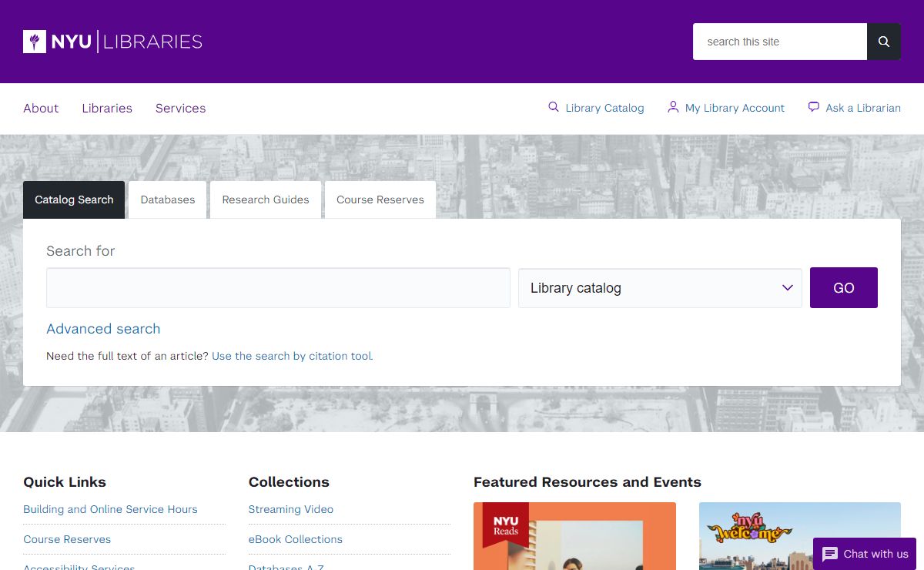Click the 'Quick Links' heading
Image resolution: width=924 pixels, height=570 pixels.
click(65, 482)
